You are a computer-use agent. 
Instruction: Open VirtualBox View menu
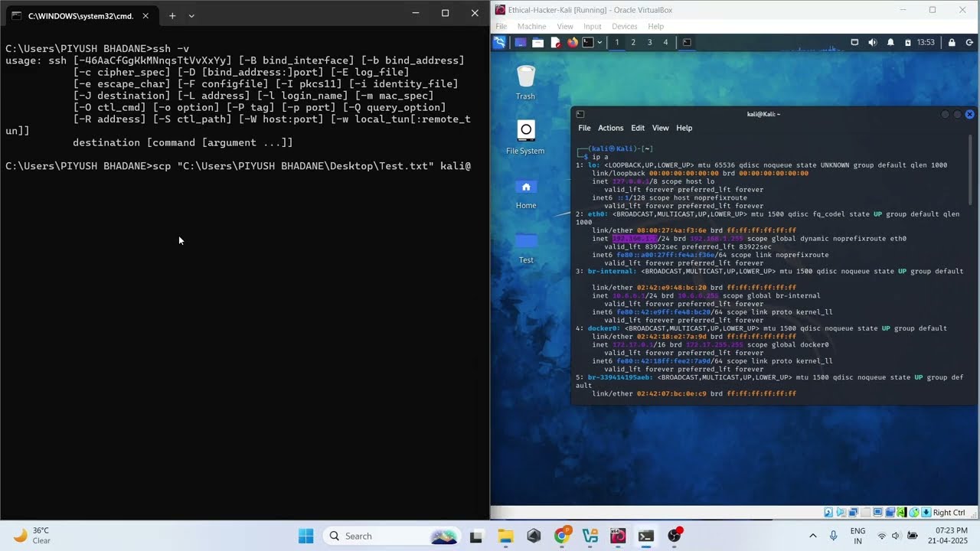[565, 26]
